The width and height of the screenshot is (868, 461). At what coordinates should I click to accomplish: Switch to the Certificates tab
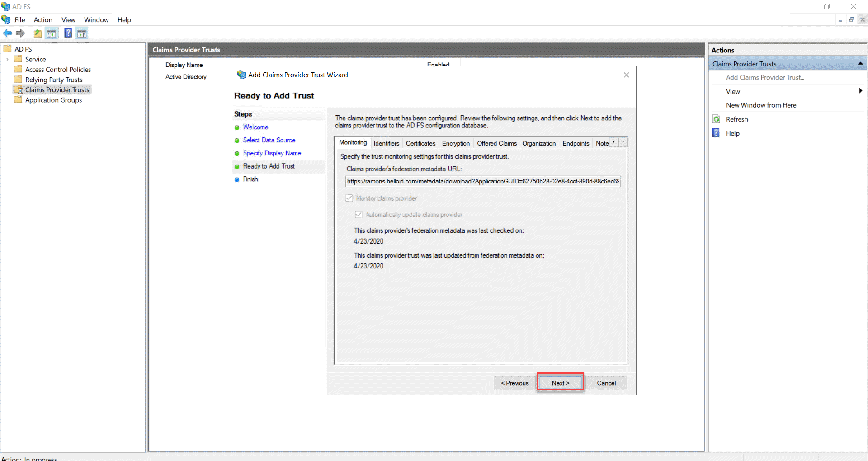[420, 143]
